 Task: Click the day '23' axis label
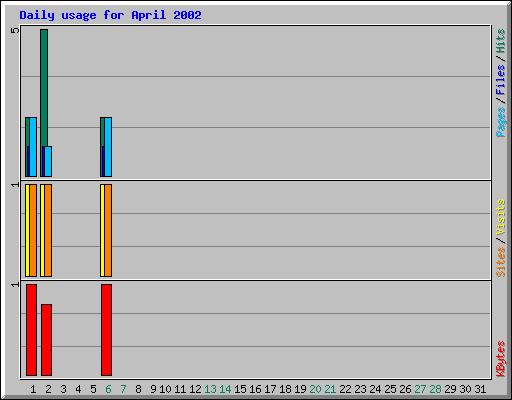coord(360,389)
